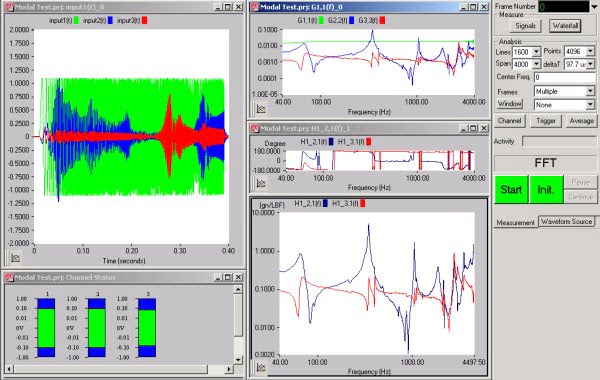
Task: Click H1_2,1(f) legend swatch in phase plot
Action: [331, 142]
